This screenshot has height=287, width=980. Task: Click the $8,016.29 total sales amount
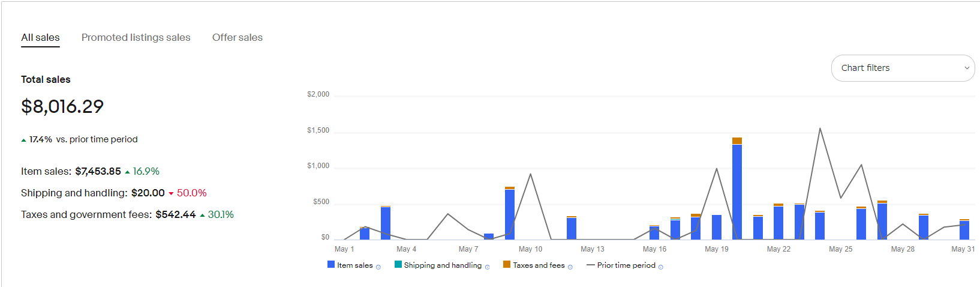coord(62,106)
